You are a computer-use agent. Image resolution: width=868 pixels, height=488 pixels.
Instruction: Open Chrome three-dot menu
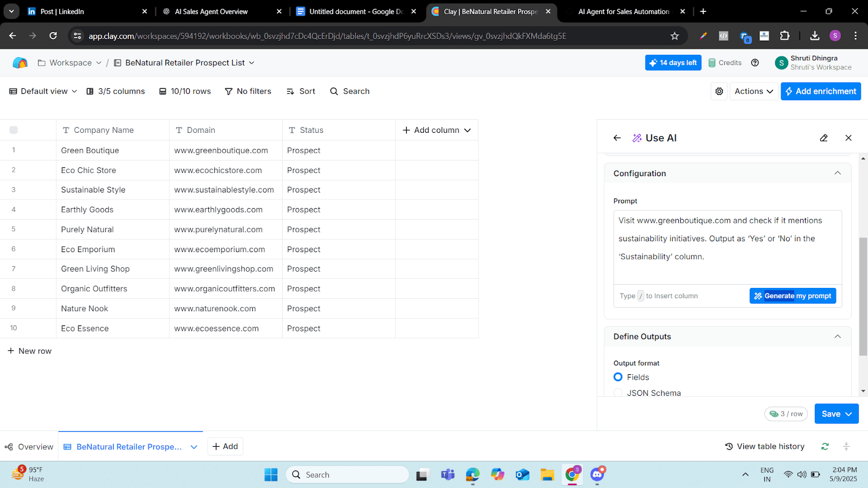856,36
